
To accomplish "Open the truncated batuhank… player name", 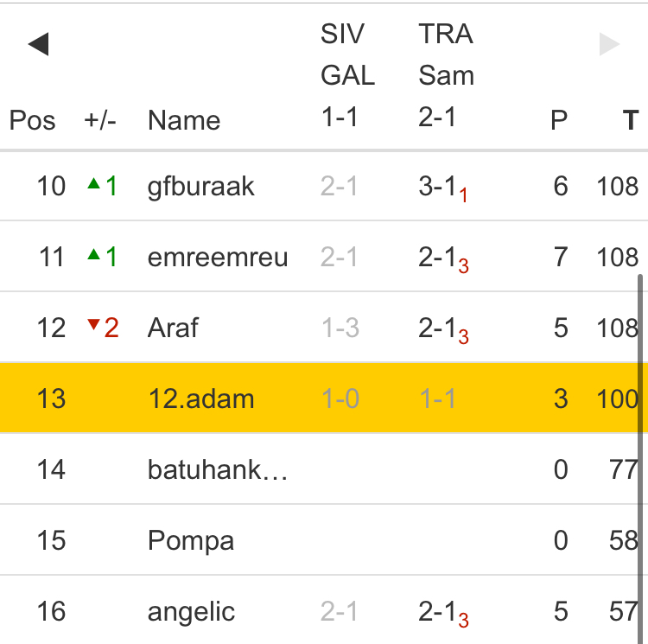I will point(218,469).
